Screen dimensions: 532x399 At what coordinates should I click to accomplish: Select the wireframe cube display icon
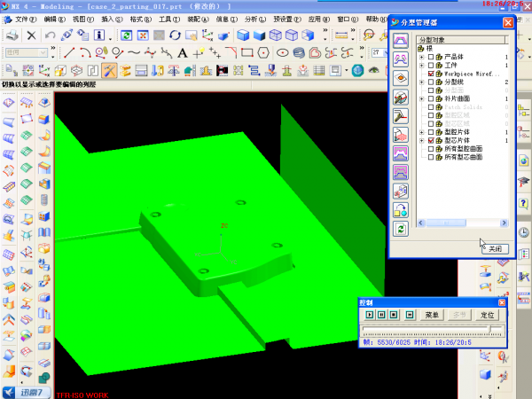pos(276,35)
